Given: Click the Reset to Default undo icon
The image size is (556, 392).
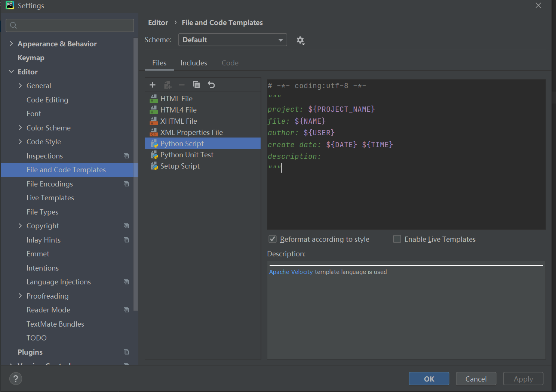Looking at the screenshot, I should coord(211,85).
